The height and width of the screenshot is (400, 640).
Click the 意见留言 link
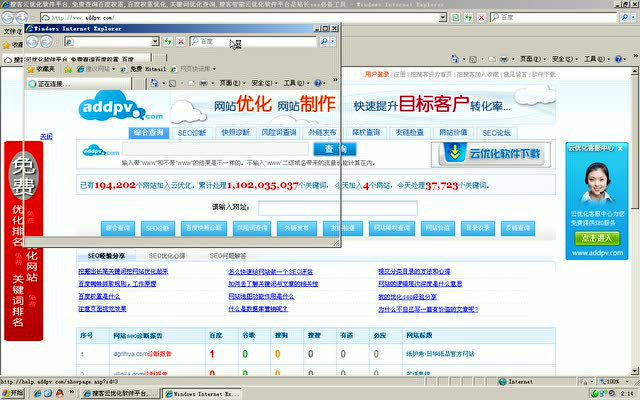[x=515, y=74]
